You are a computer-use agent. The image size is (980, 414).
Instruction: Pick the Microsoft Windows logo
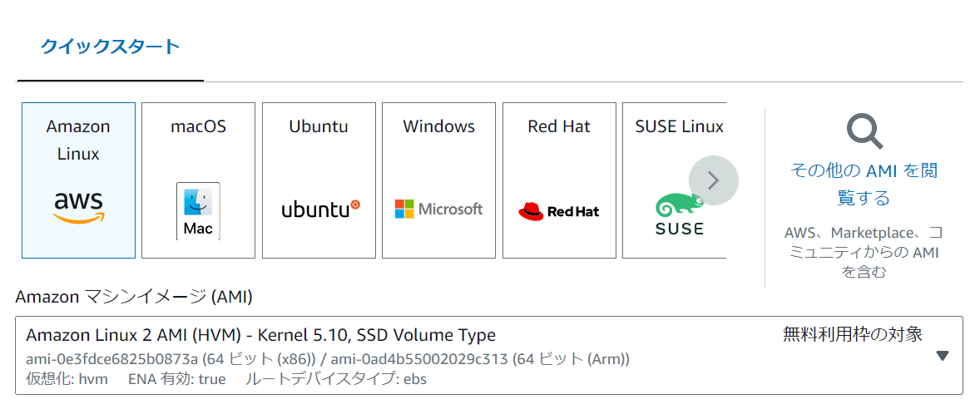pyautogui.click(x=438, y=209)
